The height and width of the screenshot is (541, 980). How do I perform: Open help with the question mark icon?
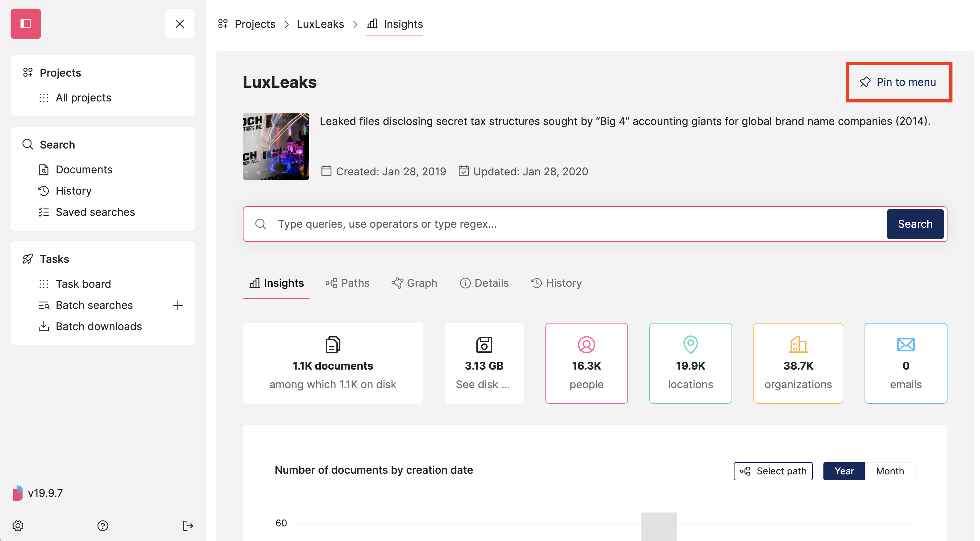click(x=102, y=526)
